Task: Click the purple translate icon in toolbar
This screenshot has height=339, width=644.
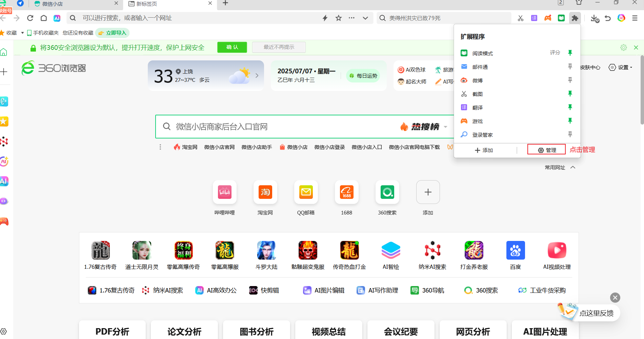Action: [x=534, y=18]
